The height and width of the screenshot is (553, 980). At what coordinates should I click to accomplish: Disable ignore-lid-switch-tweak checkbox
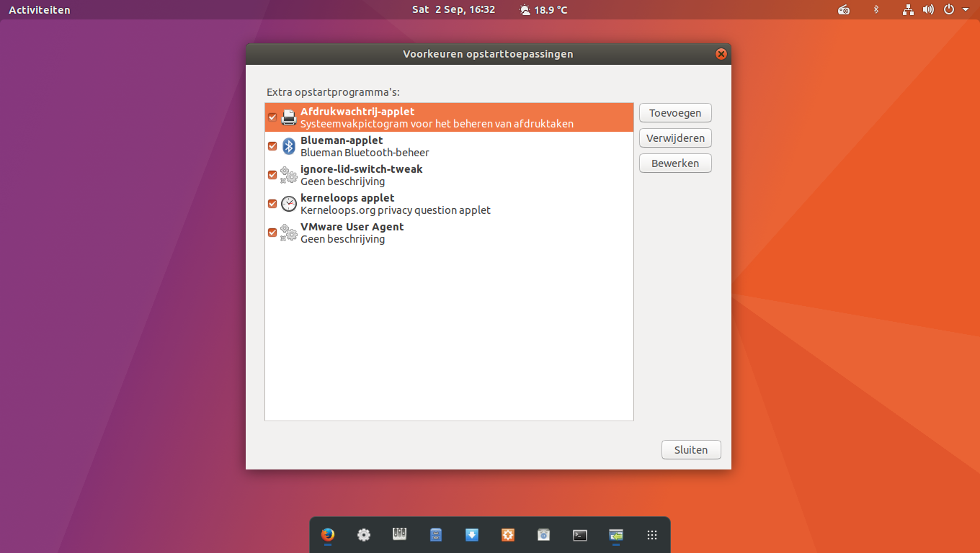272,175
